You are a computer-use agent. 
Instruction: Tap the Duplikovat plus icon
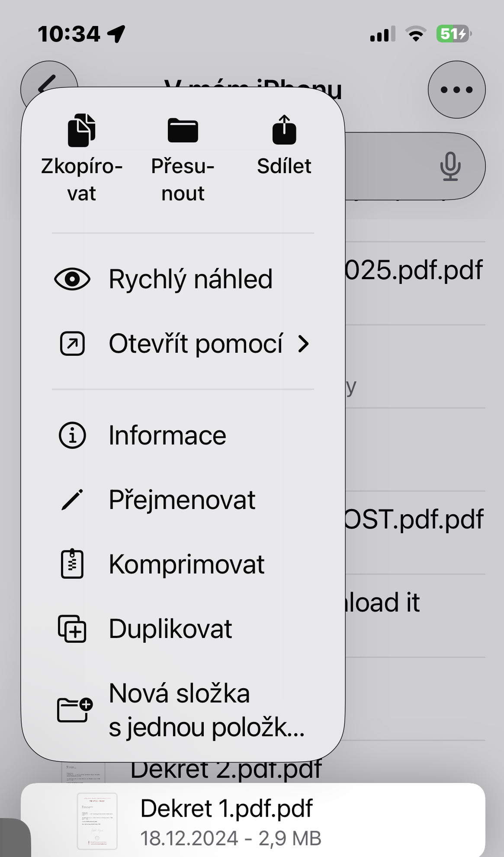(x=72, y=628)
